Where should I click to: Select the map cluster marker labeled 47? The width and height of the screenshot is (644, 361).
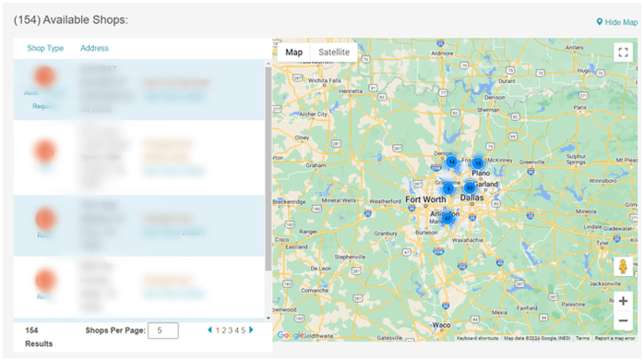[447, 218]
